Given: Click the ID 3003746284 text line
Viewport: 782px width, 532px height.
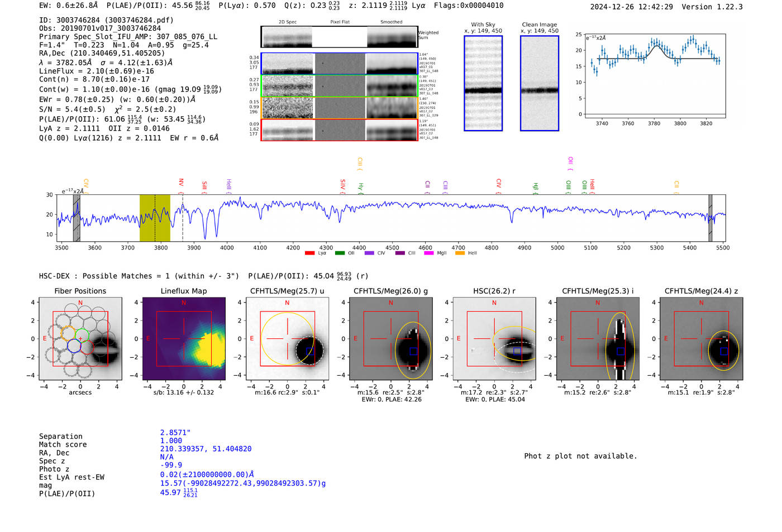Looking at the screenshot, I should tap(106, 20).
